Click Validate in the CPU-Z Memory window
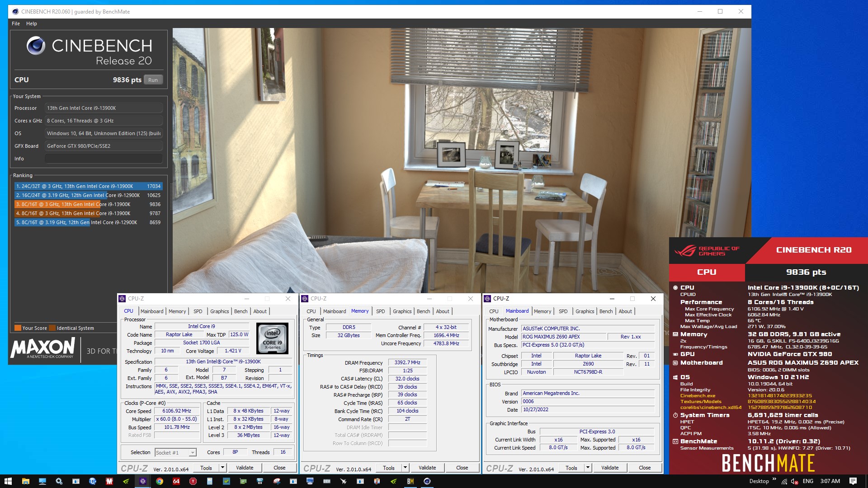The height and width of the screenshot is (488, 868). pyautogui.click(x=427, y=468)
